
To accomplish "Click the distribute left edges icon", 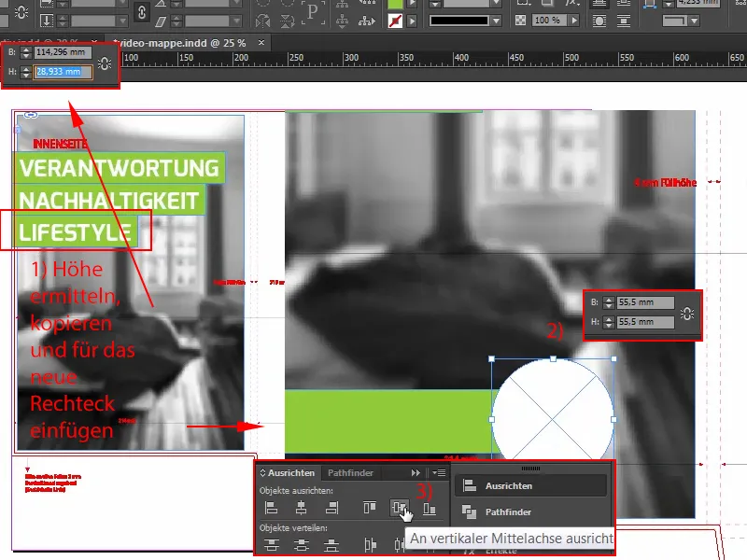I will pyautogui.click(x=370, y=545).
